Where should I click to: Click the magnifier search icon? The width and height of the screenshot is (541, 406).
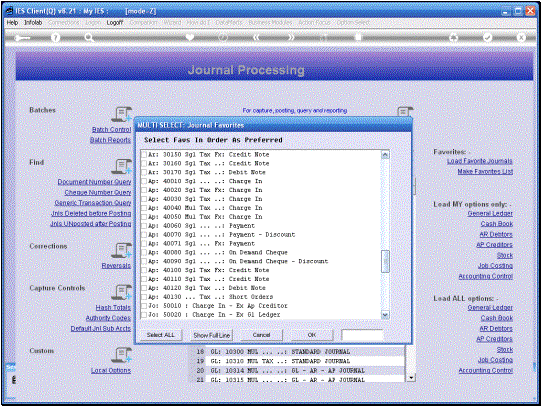(x=89, y=38)
